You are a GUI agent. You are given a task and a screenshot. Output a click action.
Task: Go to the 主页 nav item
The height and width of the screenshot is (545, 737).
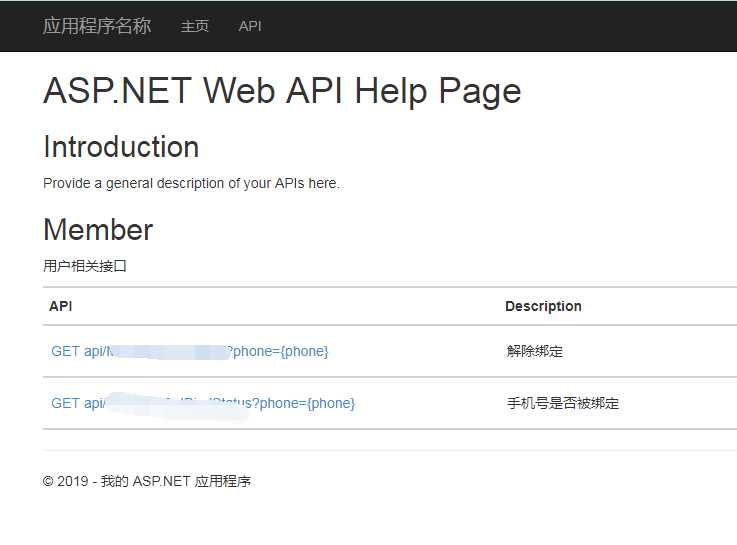[195, 26]
